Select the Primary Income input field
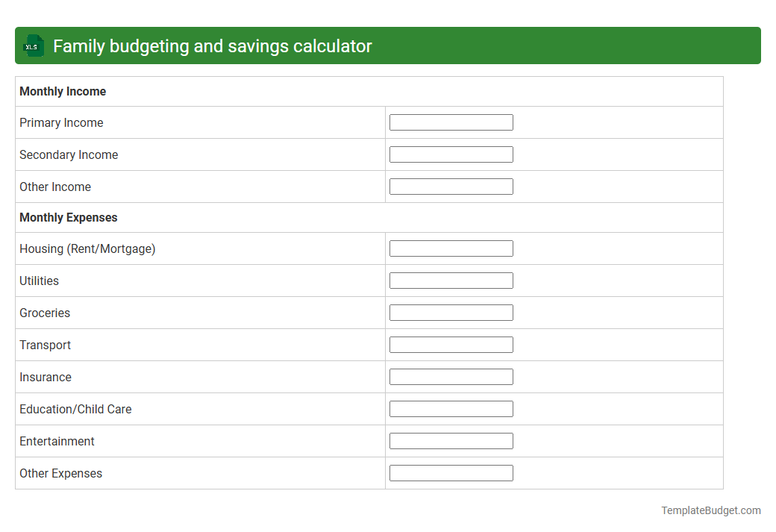 451,122
